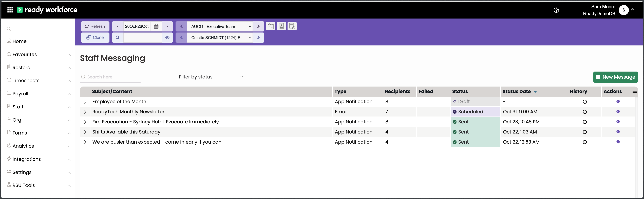Screen dimensions: 644x199
Task: Open actions dot for Shifts Available message
Action: [618, 132]
